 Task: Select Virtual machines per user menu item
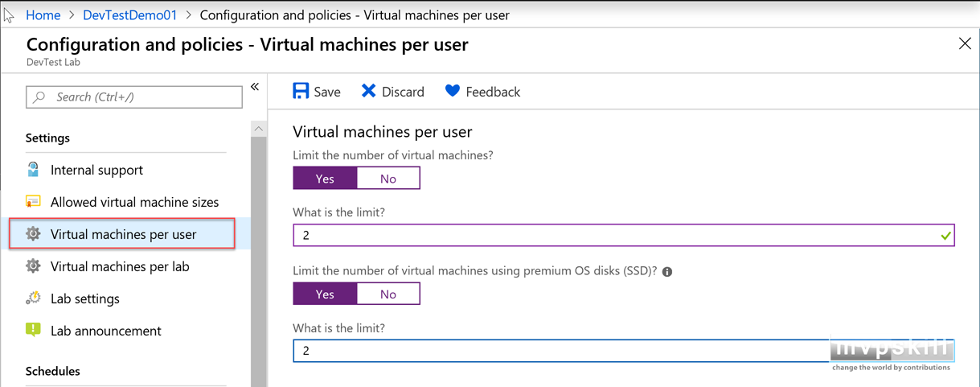click(x=122, y=234)
